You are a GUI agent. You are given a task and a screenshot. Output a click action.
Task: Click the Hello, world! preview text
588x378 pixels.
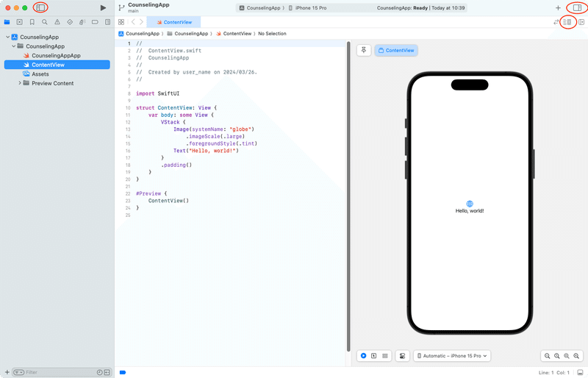[x=470, y=210]
